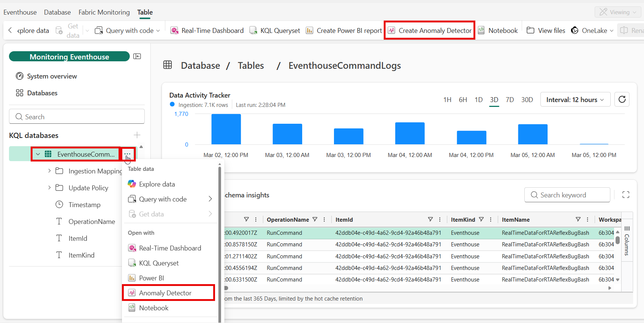
Task: Expand schema insights to full screen
Action: coord(626,195)
